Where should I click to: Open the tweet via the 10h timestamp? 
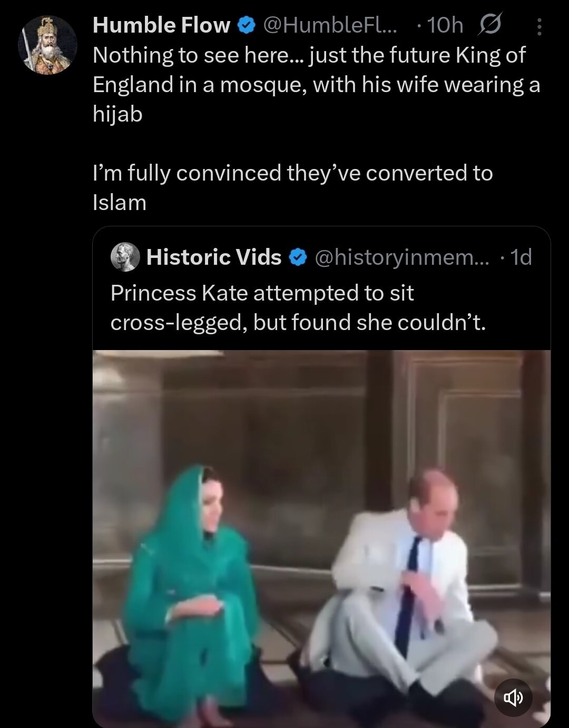447,25
